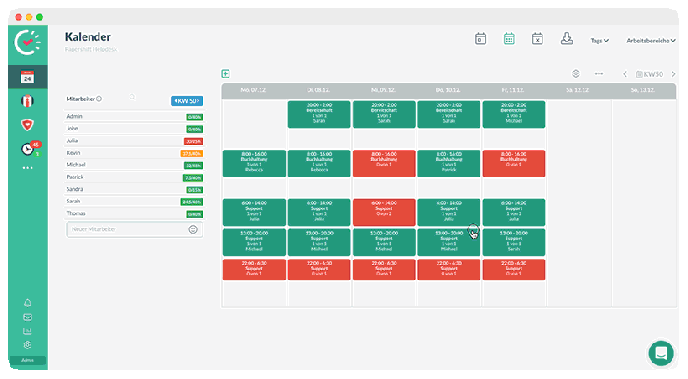This screenshot has width=688, height=379.
Task: Click the export download icon
Action: [567, 39]
